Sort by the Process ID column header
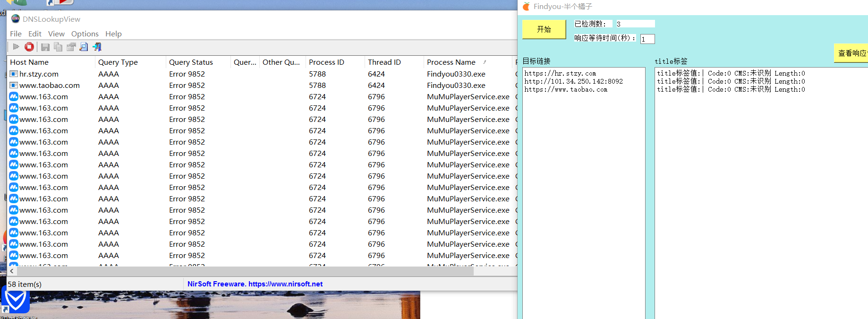The width and height of the screenshot is (868, 319). click(335, 62)
